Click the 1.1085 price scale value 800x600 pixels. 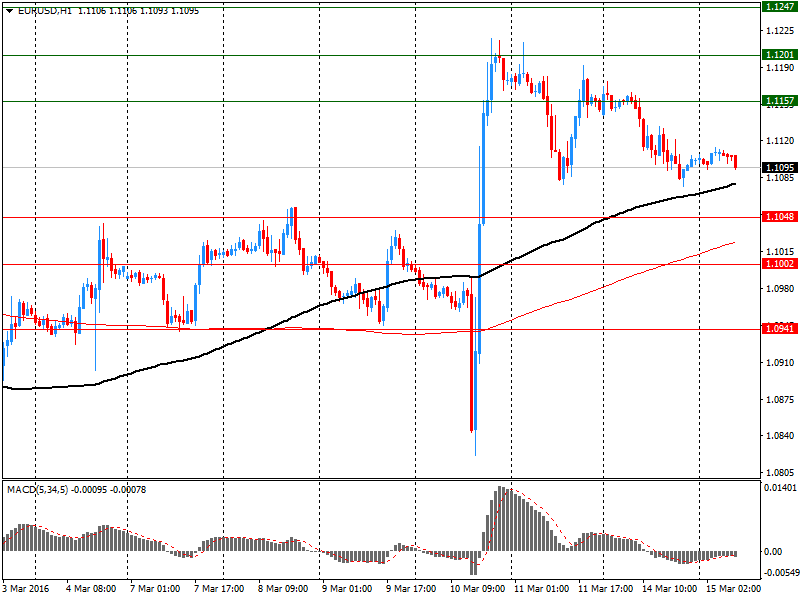780,178
